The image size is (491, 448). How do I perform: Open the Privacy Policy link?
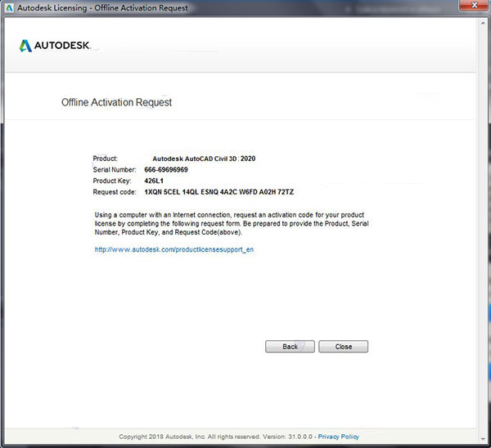click(339, 437)
